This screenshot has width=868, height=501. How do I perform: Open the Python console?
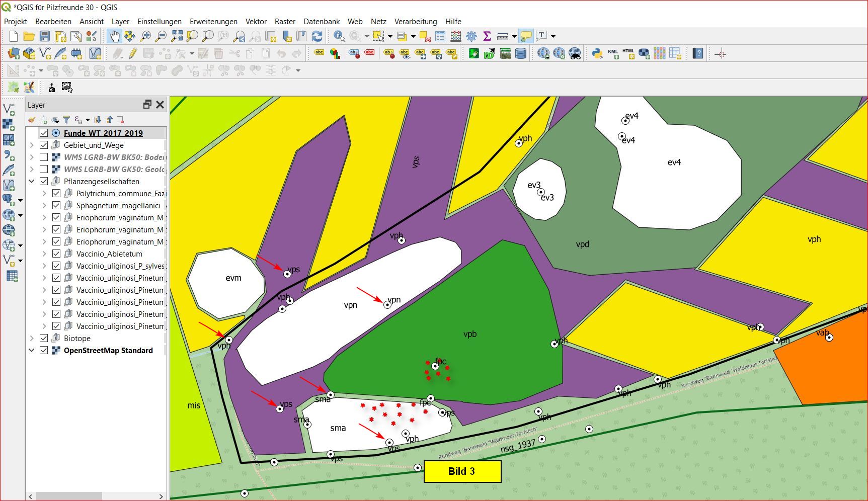597,53
